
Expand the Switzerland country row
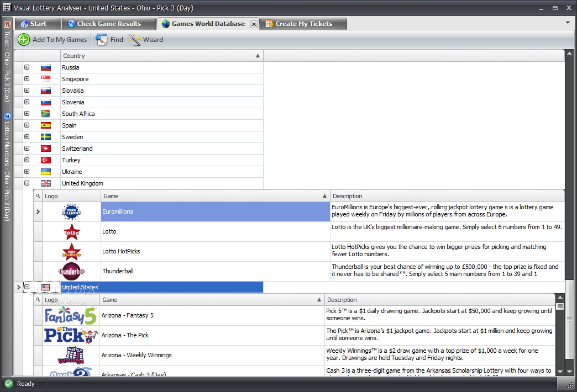coord(27,148)
